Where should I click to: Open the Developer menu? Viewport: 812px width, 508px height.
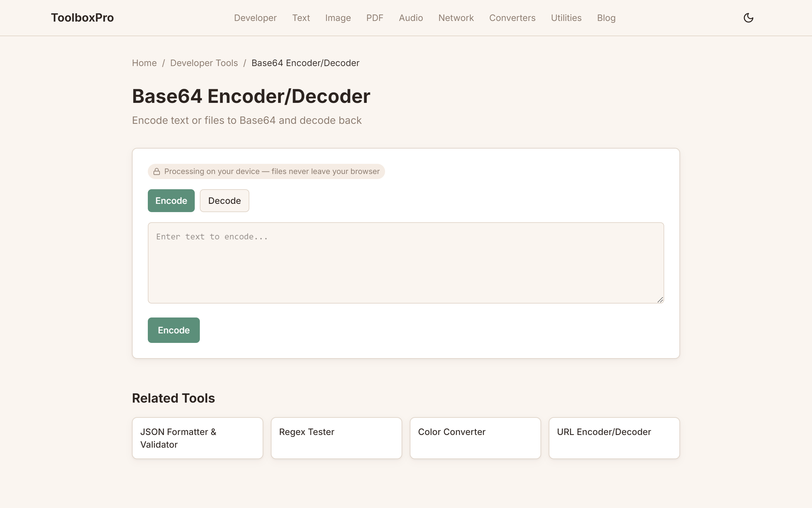pyautogui.click(x=255, y=18)
